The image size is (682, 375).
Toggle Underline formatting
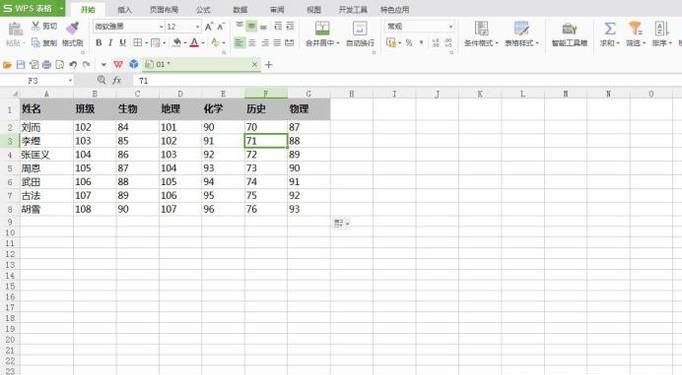point(123,43)
